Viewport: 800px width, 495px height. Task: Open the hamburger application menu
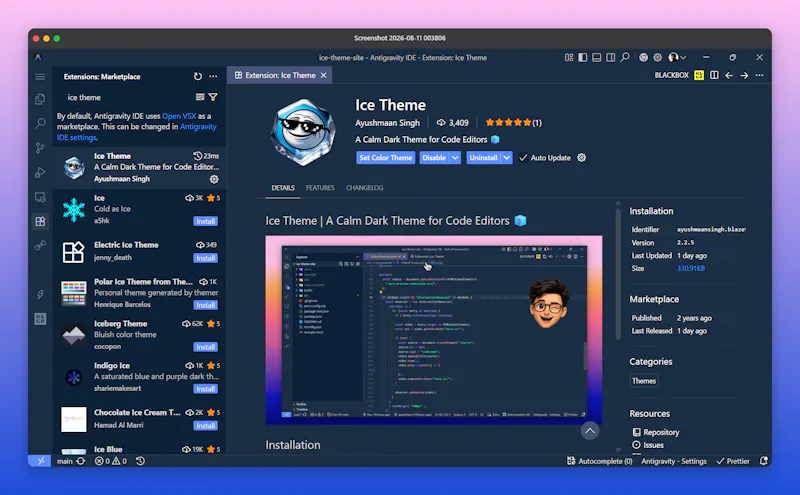[40, 77]
